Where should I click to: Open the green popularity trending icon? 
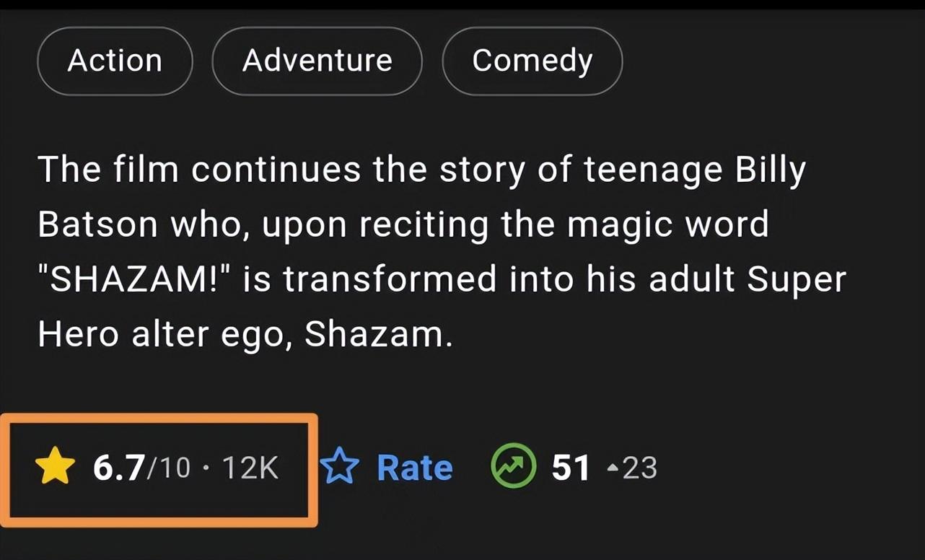point(514,467)
